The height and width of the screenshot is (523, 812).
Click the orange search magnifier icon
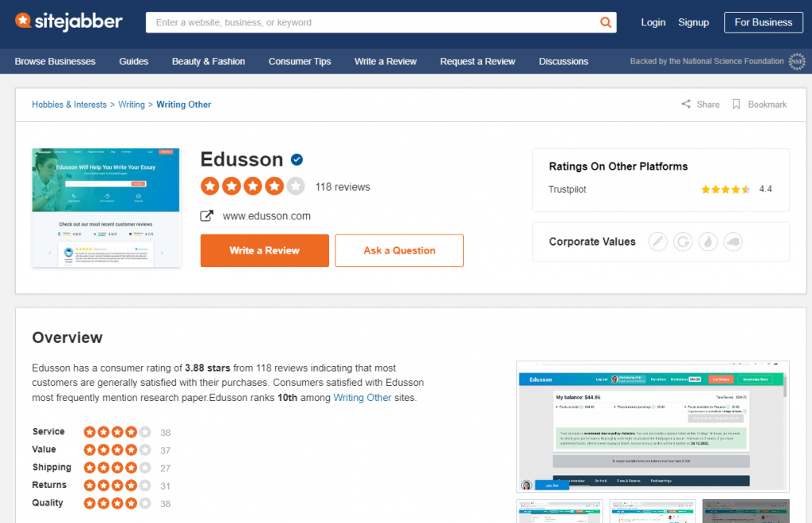605,22
